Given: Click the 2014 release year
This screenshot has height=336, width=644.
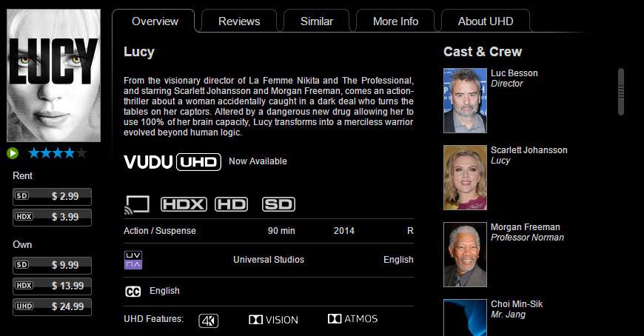Looking at the screenshot, I should [x=343, y=231].
